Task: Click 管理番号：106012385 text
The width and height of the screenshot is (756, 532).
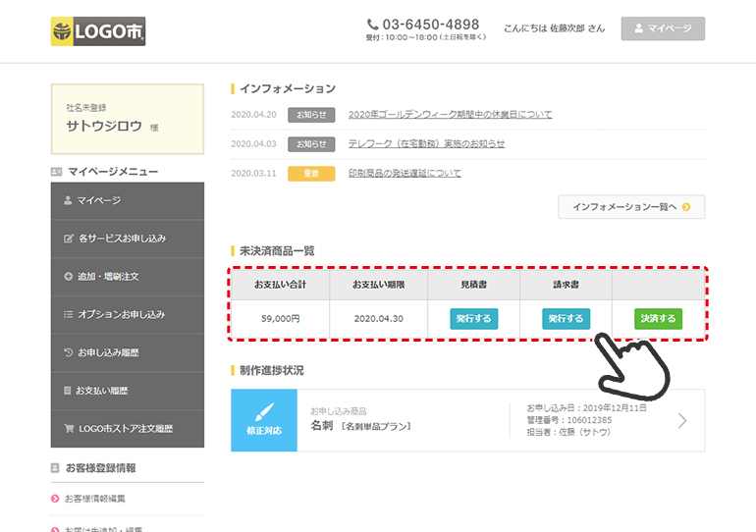Action: click(569, 420)
